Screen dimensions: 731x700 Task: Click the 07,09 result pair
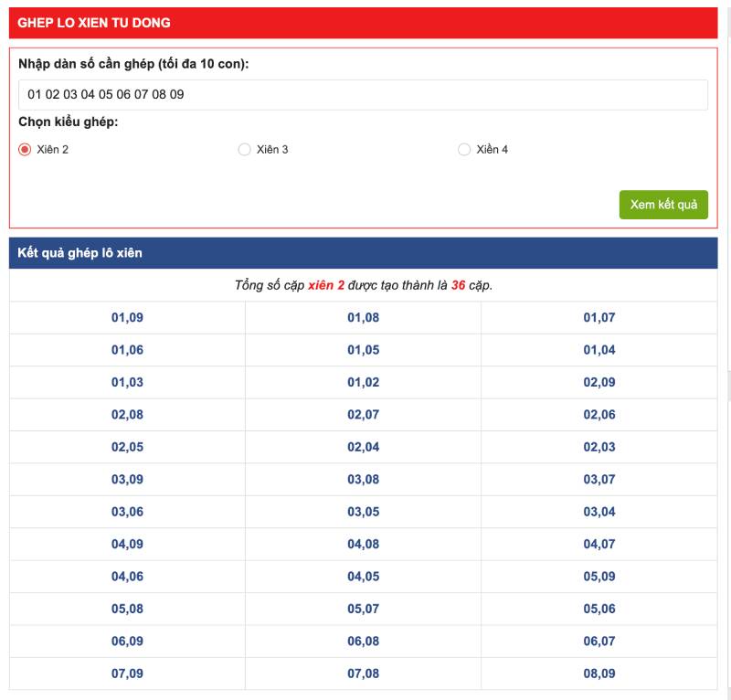(x=127, y=674)
